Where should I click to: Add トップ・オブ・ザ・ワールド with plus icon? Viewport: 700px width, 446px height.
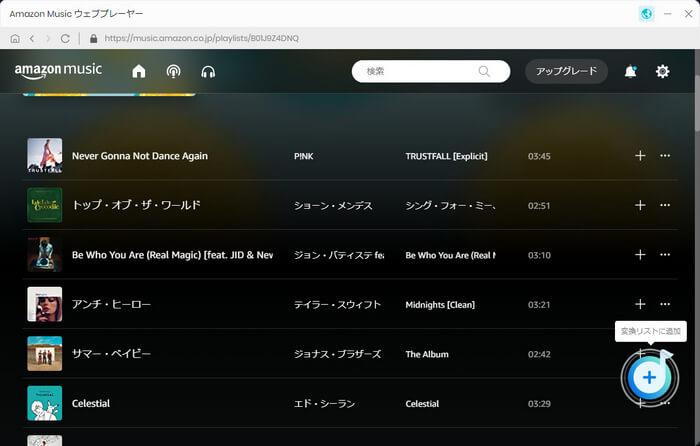coord(640,205)
